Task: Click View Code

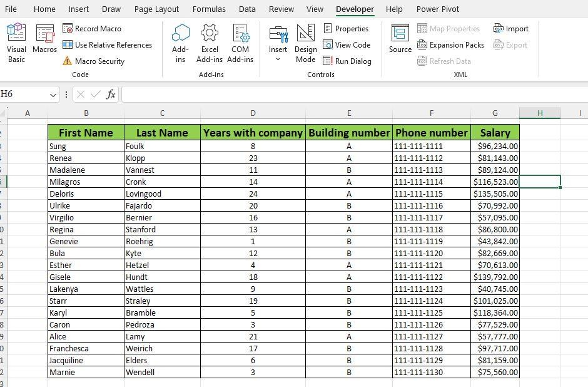Action: pyautogui.click(x=347, y=44)
